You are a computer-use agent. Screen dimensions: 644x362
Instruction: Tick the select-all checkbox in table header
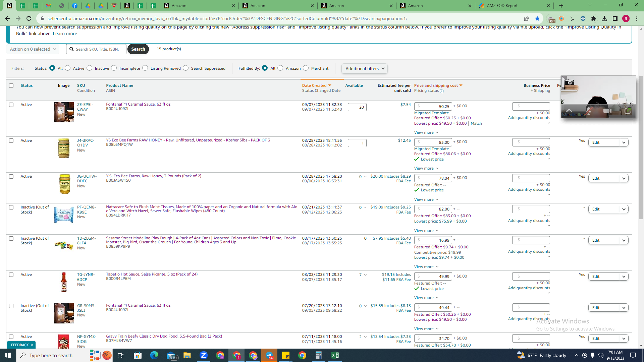point(11,85)
